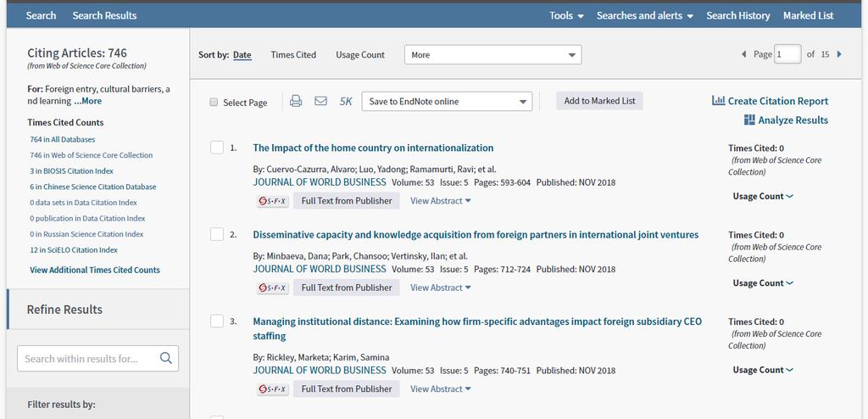This screenshot has height=419, width=868.
Task: Go to the next results page arrow
Action: tap(839, 54)
